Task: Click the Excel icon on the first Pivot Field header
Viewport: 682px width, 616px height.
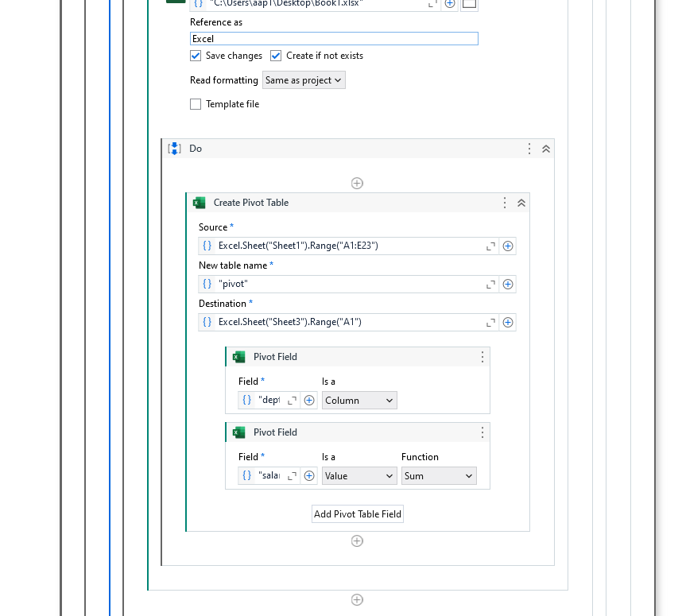Action: pyautogui.click(x=239, y=357)
